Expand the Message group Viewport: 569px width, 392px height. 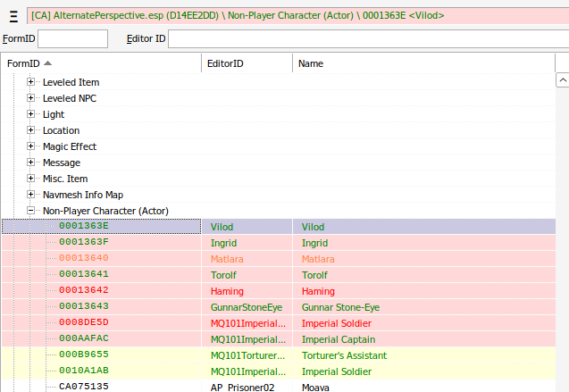pyautogui.click(x=31, y=163)
